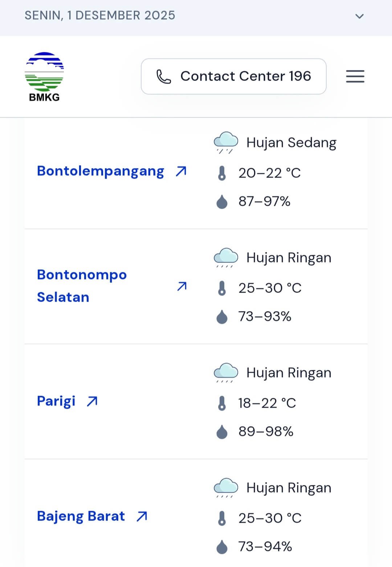Viewport: 392px width, 567px height.
Task: Click the arrow icon beside Bajeng Barat
Action: pyautogui.click(x=142, y=516)
